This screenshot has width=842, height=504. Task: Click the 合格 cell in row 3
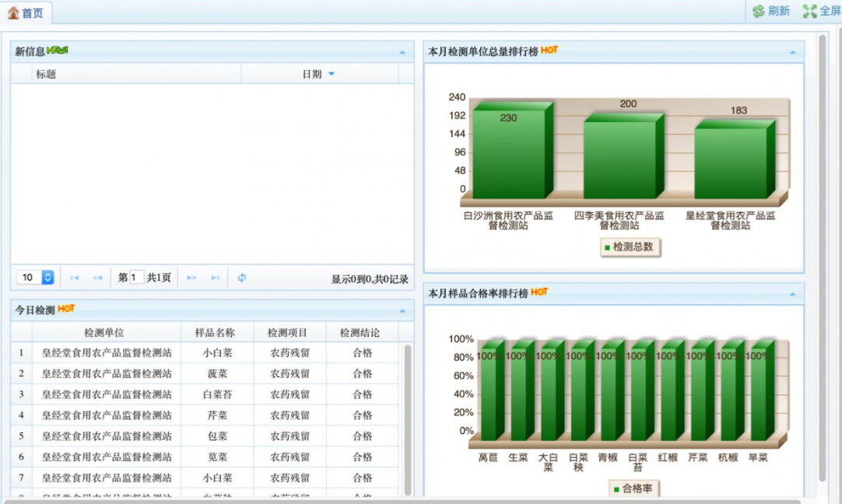click(362, 394)
